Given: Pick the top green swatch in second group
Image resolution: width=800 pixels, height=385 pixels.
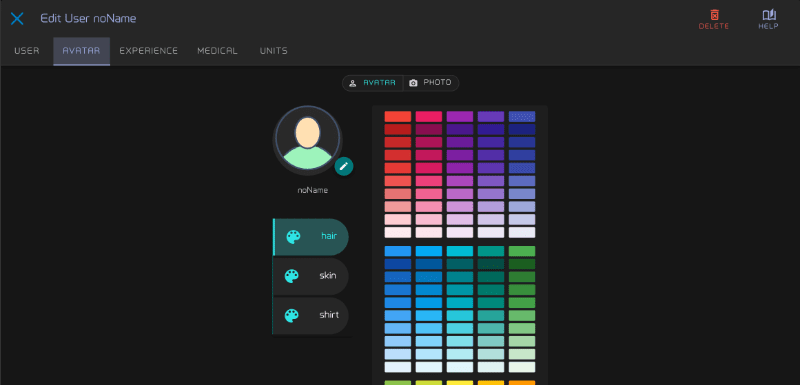Looking at the screenshot, I should [522, 251].
